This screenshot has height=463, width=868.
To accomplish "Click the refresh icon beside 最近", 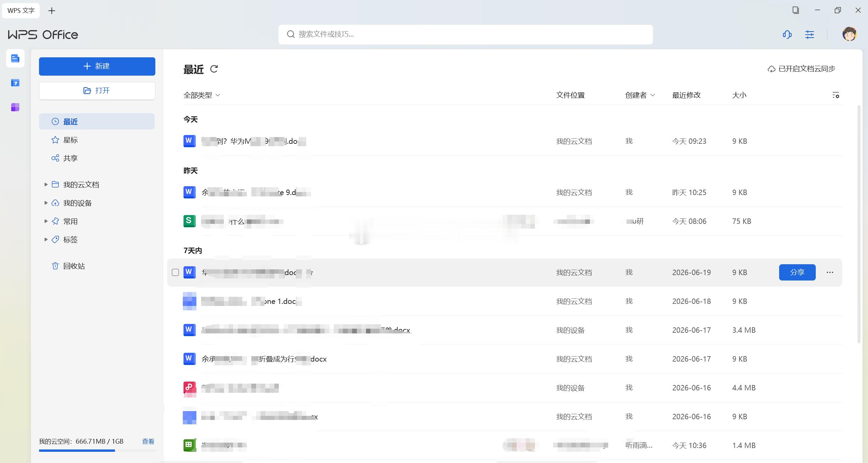I will click(x=214, y=69).
